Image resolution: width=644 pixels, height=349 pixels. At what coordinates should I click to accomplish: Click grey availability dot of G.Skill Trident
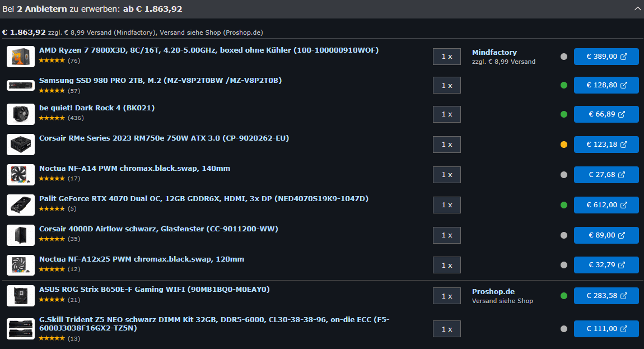click(x=564, y=329)
